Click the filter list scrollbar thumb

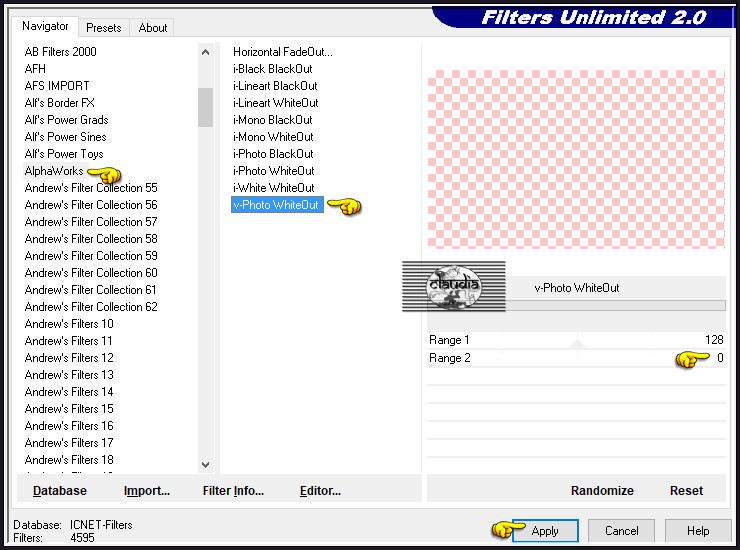pos(205,107)
